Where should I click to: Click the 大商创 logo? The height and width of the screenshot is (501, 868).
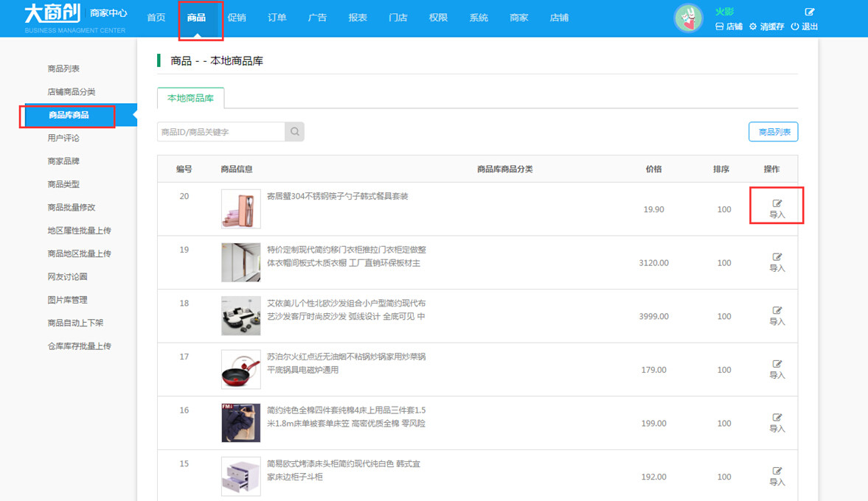click(54, 14)
